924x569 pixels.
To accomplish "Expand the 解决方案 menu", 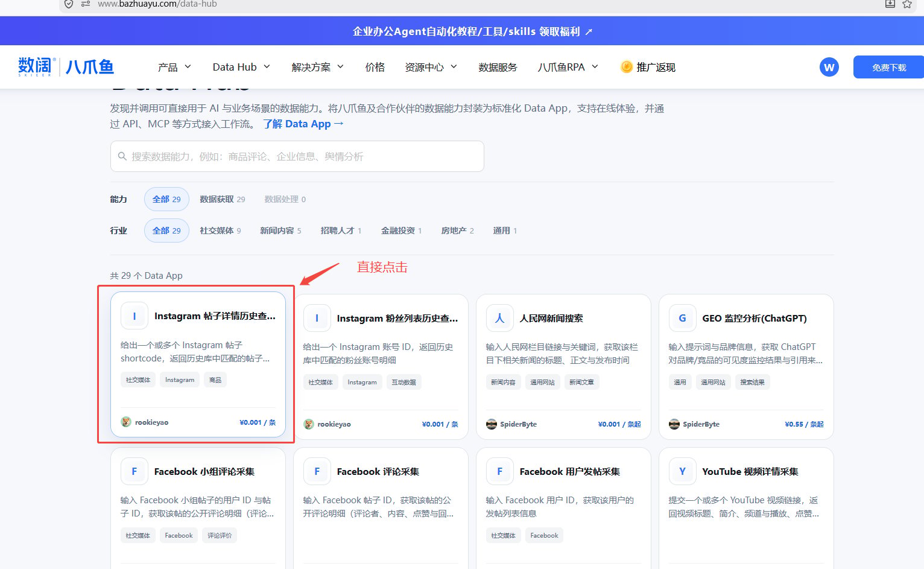I will (317, 67).
